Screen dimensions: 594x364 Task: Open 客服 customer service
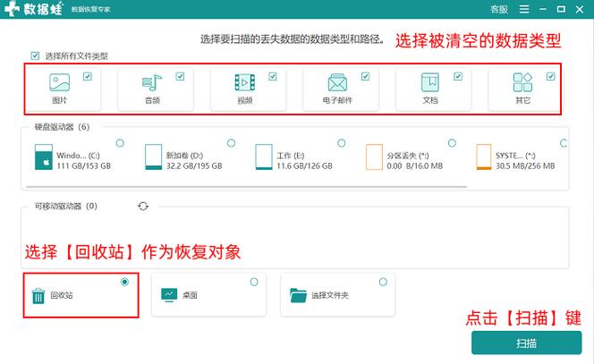[499, 9]
